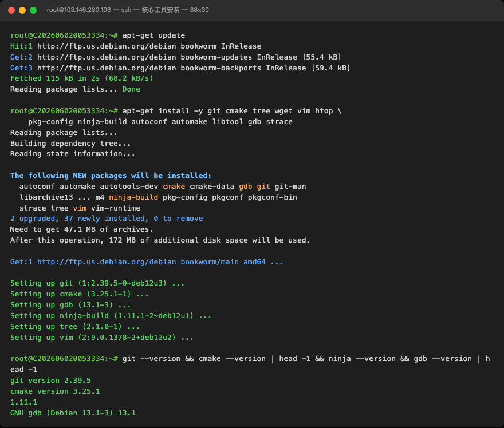
Task: Click the 'pkg-config ninja-build autoconf' continuation line
Action: point(160,122)
